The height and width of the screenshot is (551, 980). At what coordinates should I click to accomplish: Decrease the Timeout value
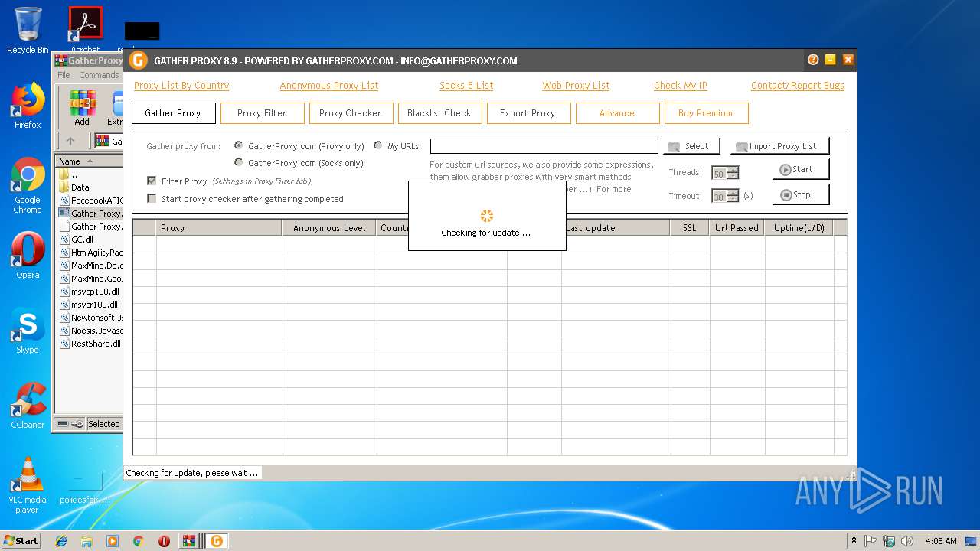[733, 200]
